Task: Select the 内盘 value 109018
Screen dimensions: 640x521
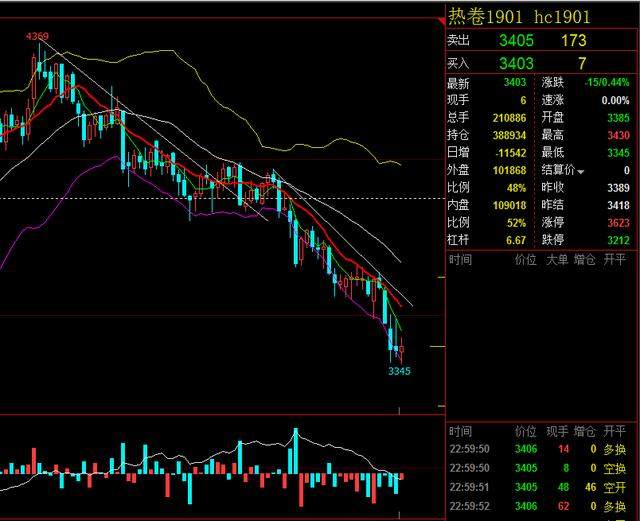Action: click(x=509, y=205)
